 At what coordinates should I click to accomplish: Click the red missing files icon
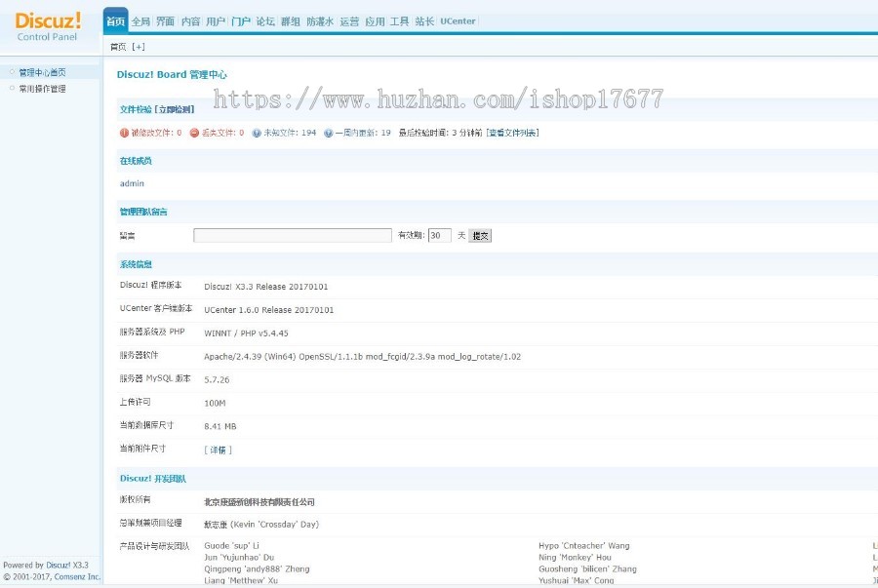click(194, 133)
